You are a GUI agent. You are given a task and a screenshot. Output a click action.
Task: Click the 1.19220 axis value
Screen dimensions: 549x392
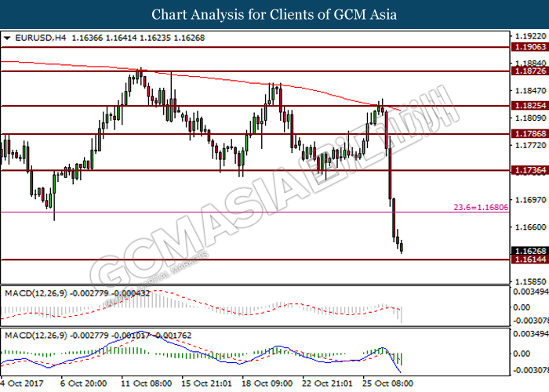(x=530, y=36)
